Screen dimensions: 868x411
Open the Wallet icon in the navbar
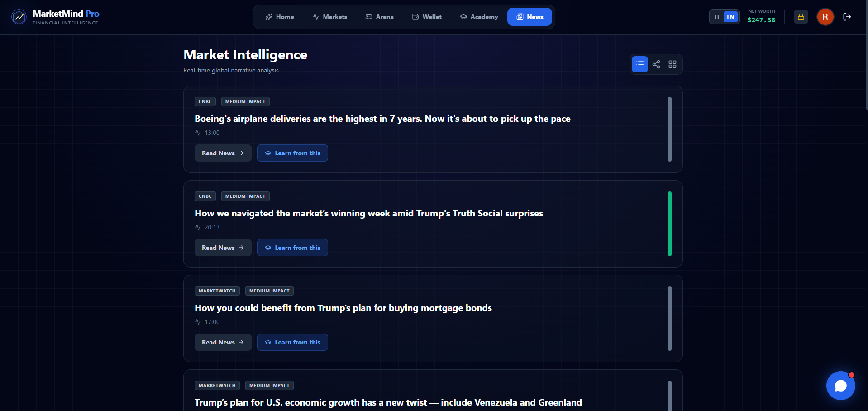click(x=415, y=17)
